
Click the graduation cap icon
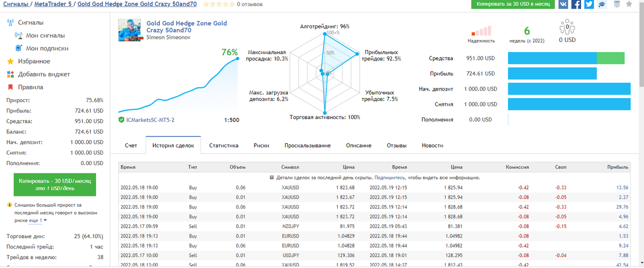pos(602,4)
